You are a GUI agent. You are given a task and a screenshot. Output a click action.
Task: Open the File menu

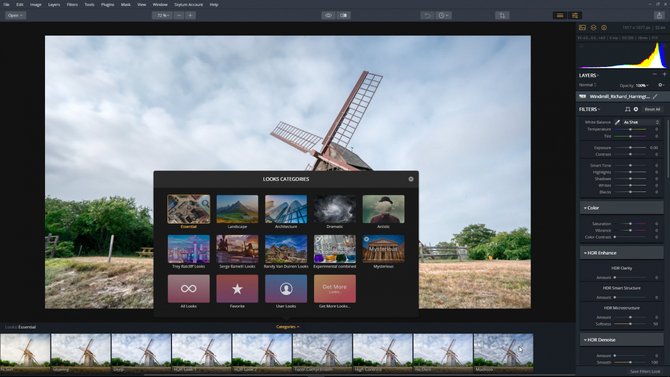coord(6,4)
